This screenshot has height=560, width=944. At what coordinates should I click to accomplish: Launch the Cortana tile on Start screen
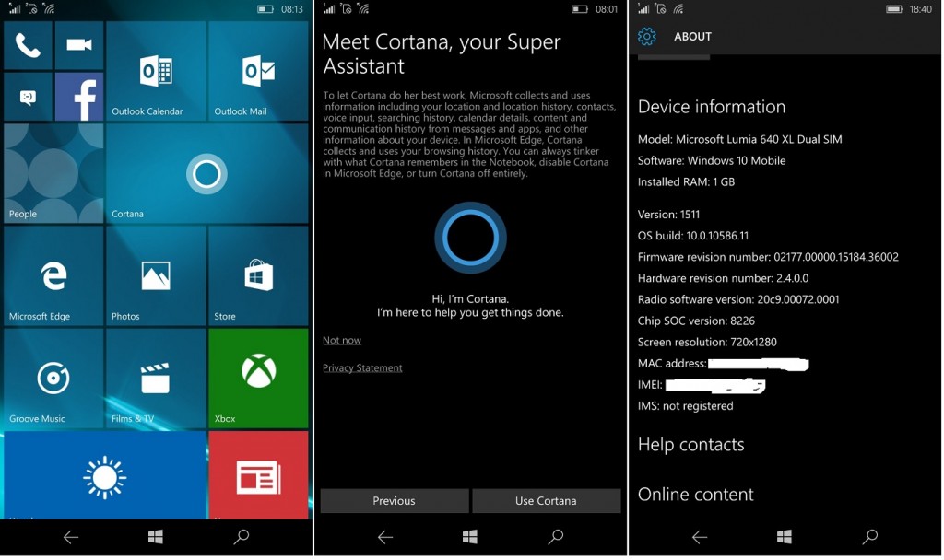(x=207, y=173)
